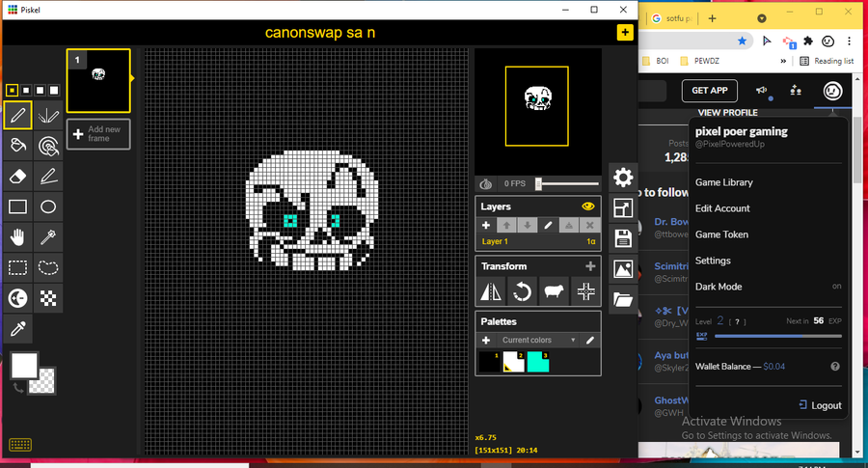
Task: Move layer up arrow
Action: pyautogui.click(x=506, y=226)
